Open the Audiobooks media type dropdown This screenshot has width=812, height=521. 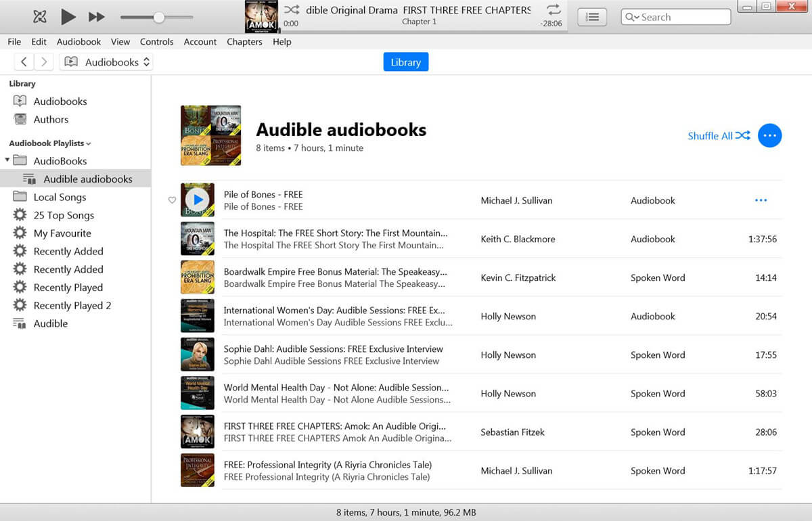click(107, 62)
